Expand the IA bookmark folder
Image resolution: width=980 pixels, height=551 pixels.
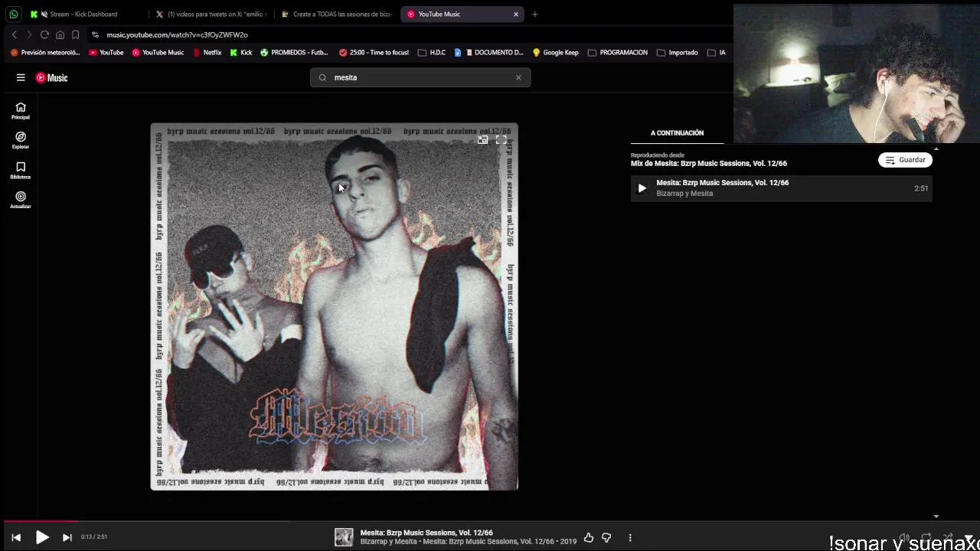click(x=717, y=53)
